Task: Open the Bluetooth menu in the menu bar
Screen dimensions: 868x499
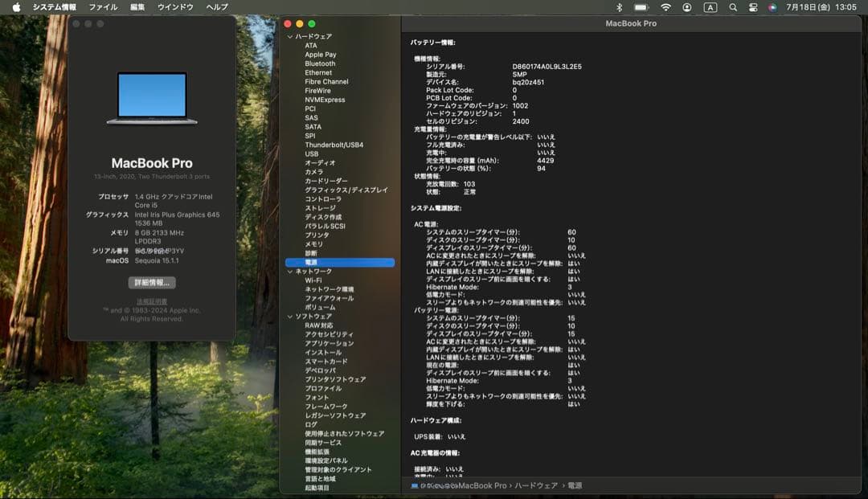Action: 619,6
